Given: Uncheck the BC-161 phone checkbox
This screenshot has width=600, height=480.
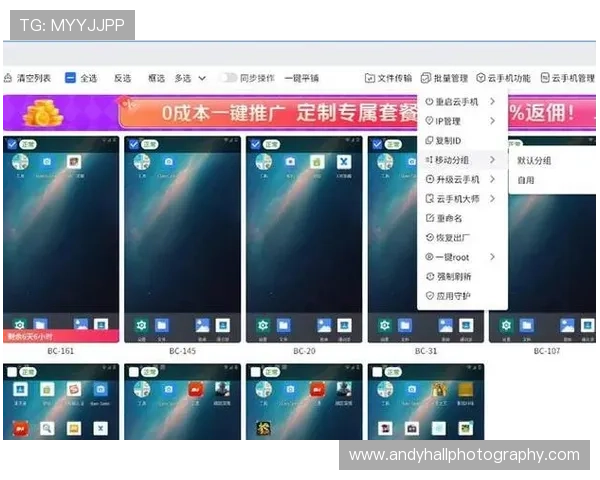Looking at the screenshot, I should (12, 144).
